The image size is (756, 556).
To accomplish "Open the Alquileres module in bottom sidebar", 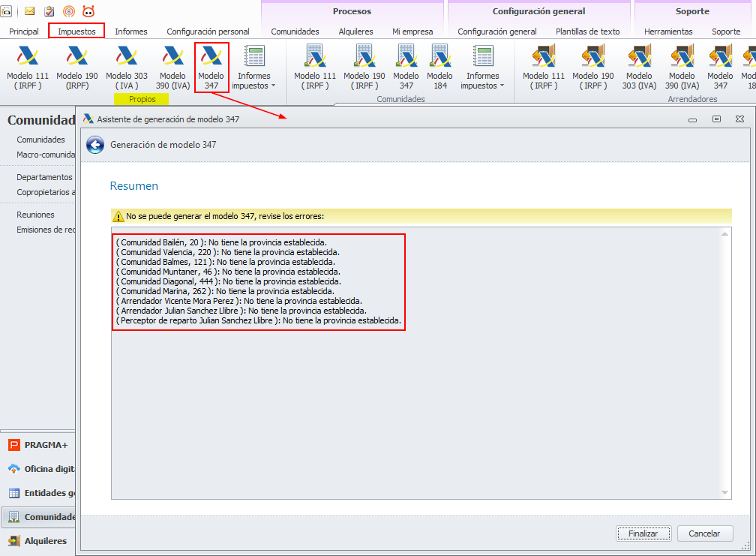I will tap(38, 540).
